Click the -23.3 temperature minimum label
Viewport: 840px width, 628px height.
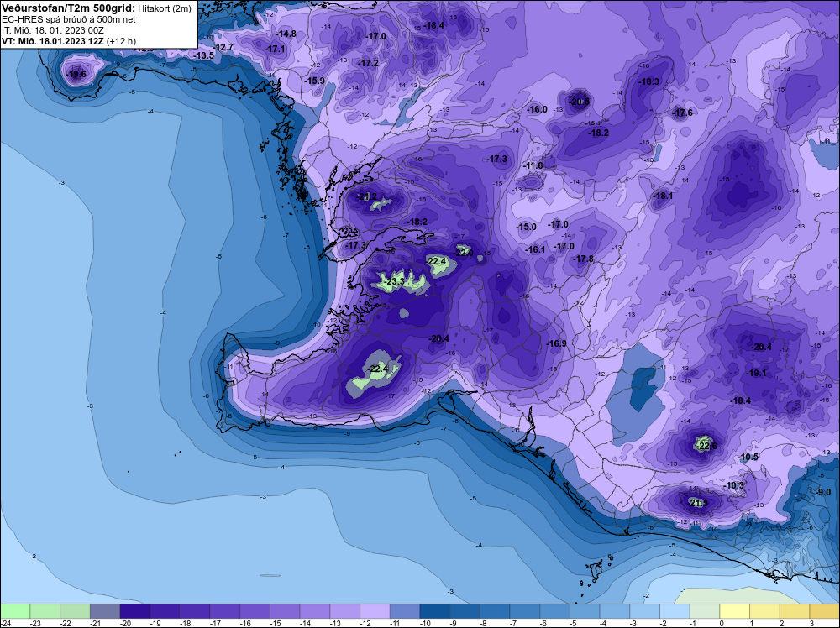coord(396,281)
